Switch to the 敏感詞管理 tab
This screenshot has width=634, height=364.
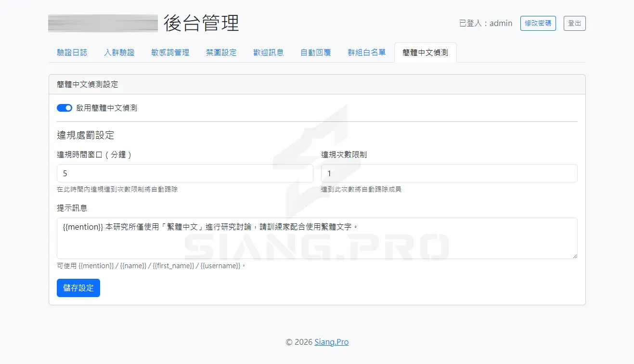[x=169, y=53]
